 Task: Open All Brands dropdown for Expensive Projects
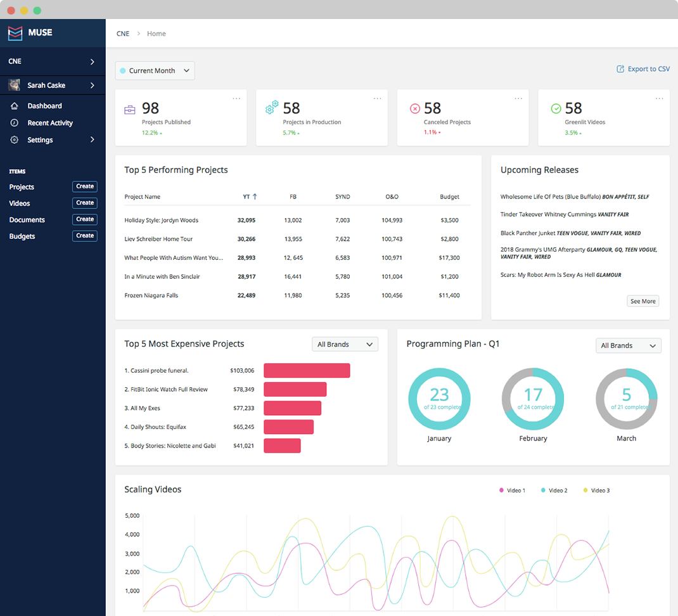pyautogui.click(x=345, y=344)
